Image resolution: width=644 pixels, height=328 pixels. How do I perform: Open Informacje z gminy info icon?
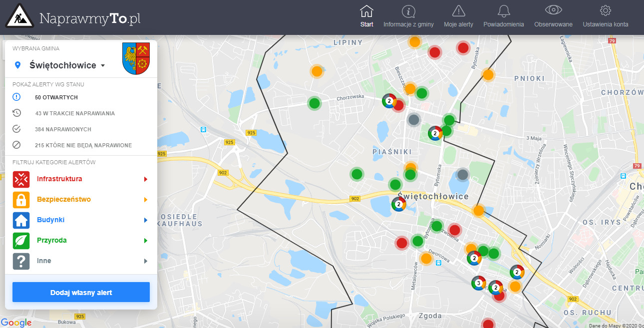[408, 11]
